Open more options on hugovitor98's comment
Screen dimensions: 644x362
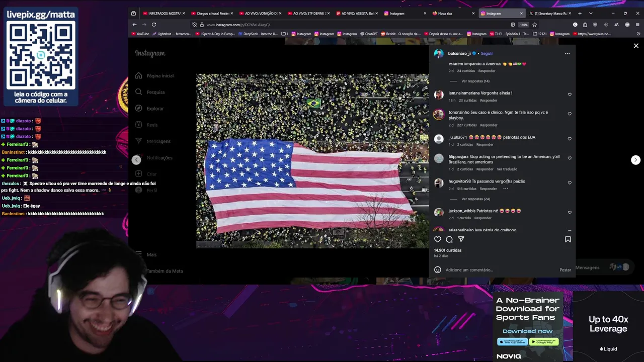(x=505, y=189)
